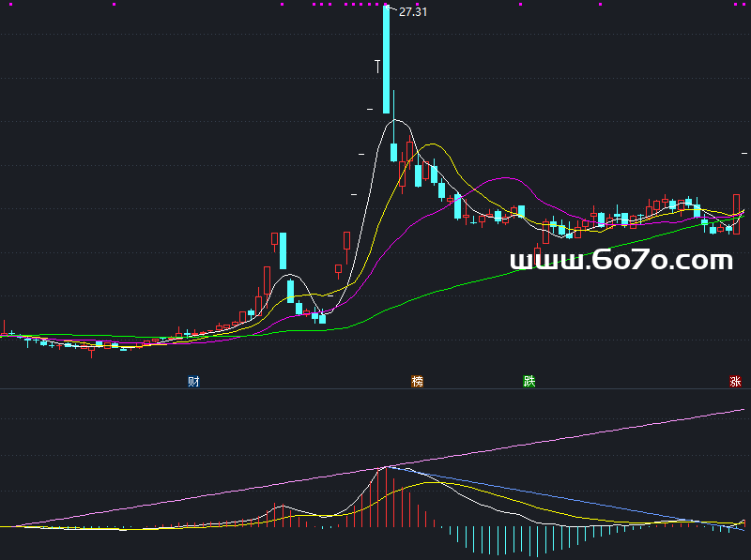This screenshot has height=560, width=751.
Task: Open the orange 榜 marker on timeline
Action: pos(417,382)
